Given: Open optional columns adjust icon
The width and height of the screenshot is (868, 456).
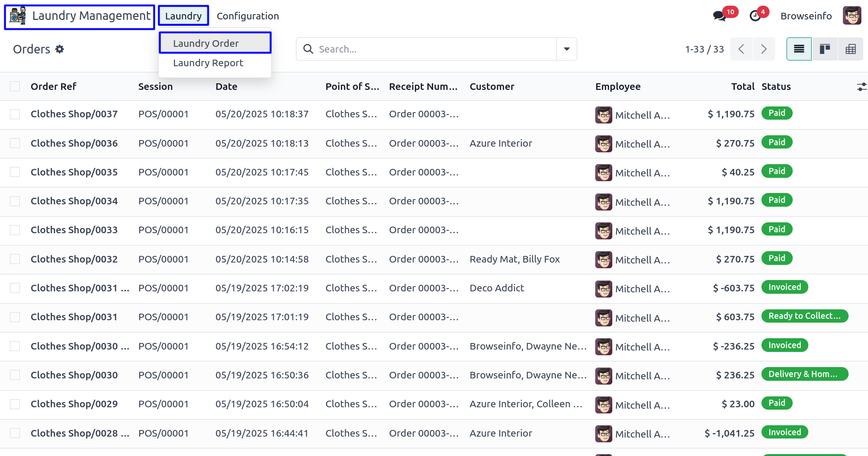Looking at the screenshot, I should coord(861,87).
